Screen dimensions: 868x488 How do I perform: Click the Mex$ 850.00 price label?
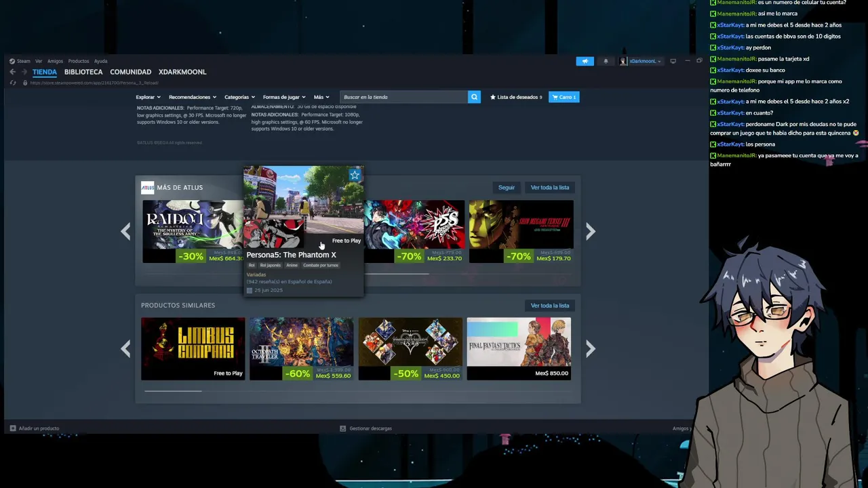[552, 373]
